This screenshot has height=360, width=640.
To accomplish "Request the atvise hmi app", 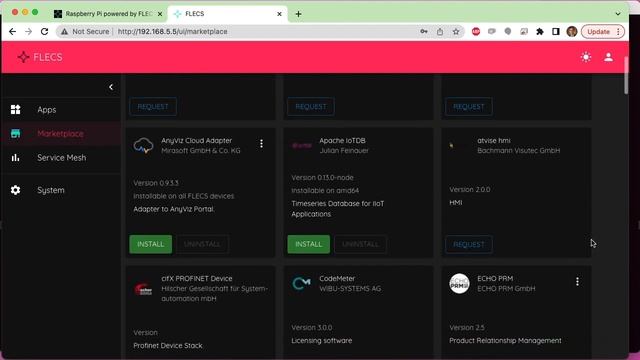I will tap(469, 244).
